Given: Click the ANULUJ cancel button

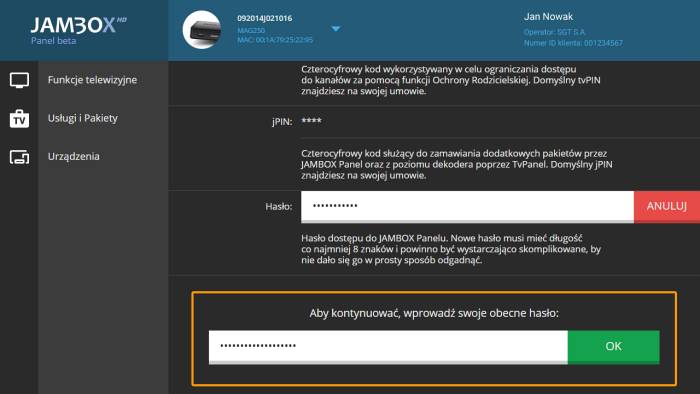Looking at the screenshot, I should 667,206.
